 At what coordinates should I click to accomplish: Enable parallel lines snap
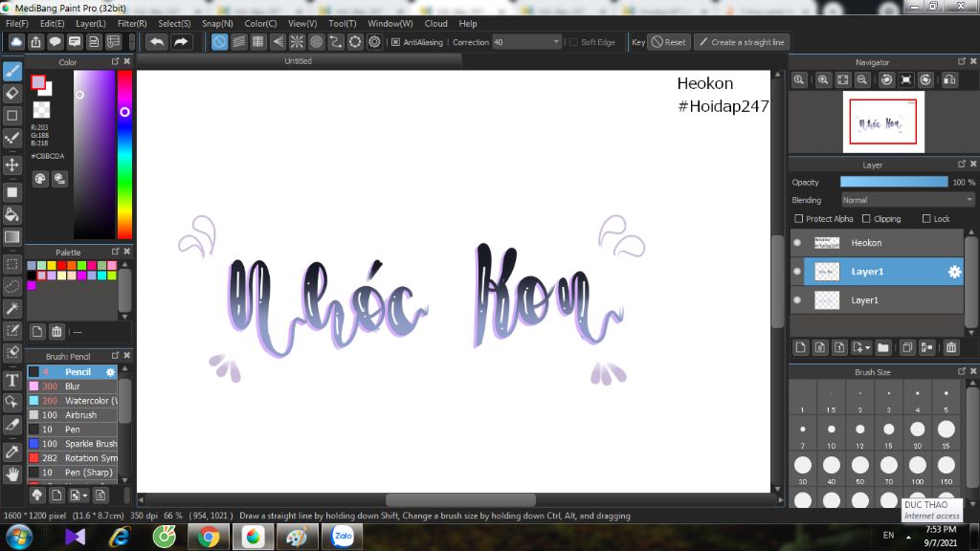click(x=238, y=42)
